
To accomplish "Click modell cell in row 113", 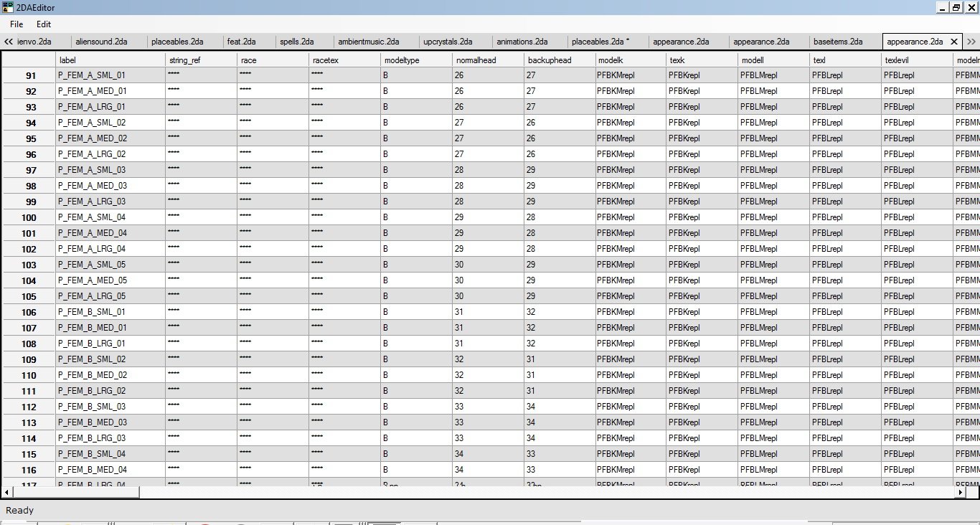I will pos(774,422).
